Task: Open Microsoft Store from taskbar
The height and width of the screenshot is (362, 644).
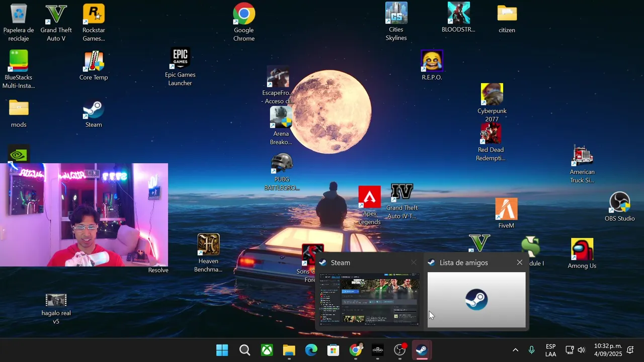Action: [x=333, y=350]
